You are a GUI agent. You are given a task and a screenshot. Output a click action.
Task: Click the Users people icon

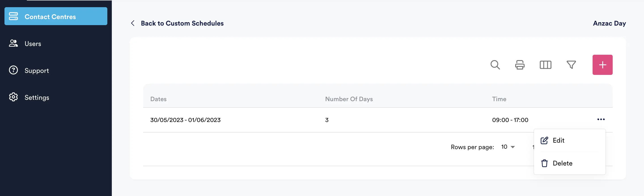click(13, 43)
